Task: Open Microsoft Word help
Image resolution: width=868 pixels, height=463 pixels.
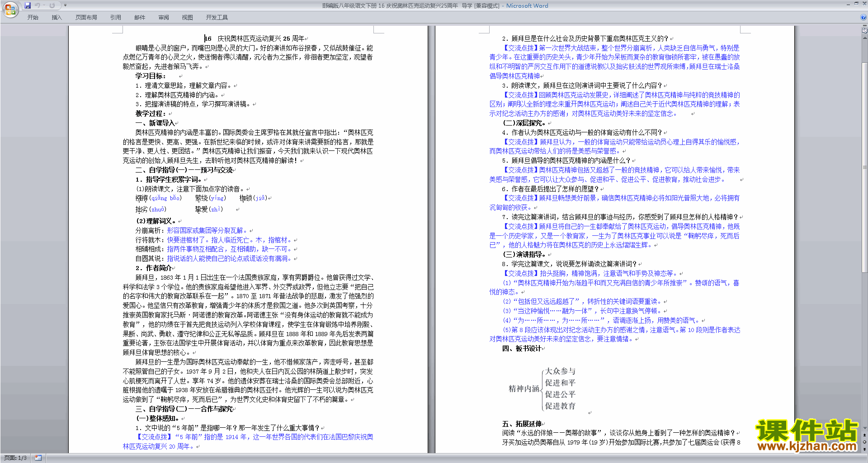Action: point(863,18)
